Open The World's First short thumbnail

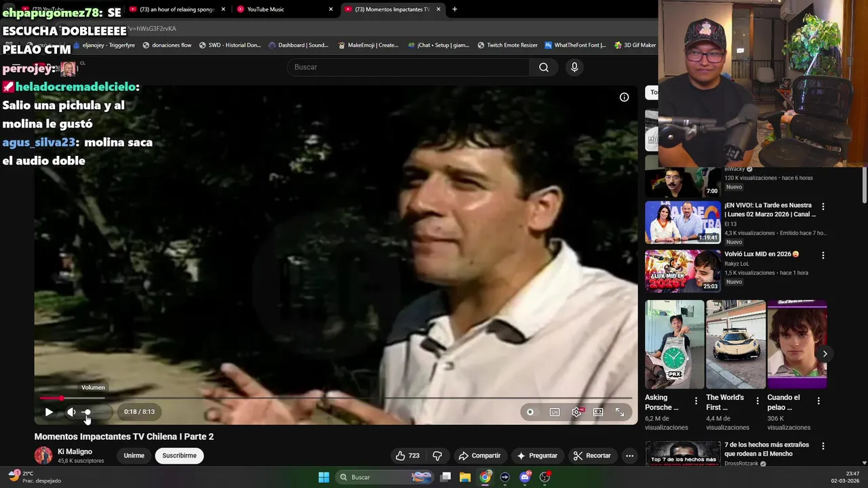[x=736, y=344]
